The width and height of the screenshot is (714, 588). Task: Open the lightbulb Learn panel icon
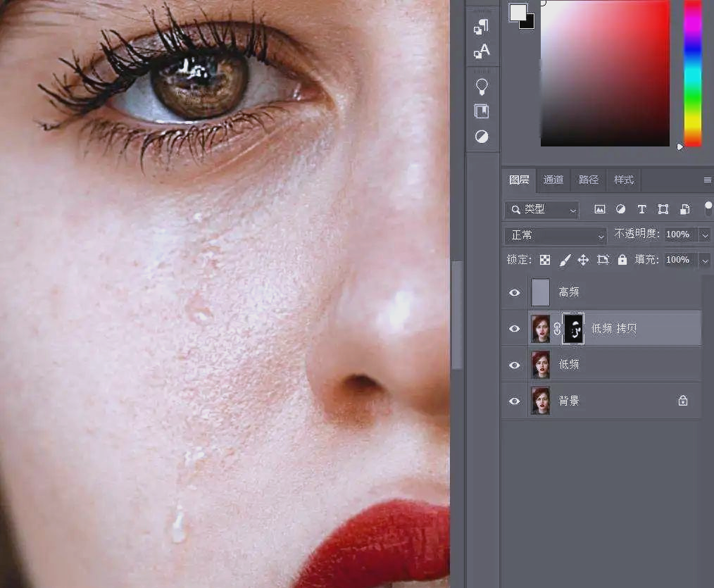482,87
